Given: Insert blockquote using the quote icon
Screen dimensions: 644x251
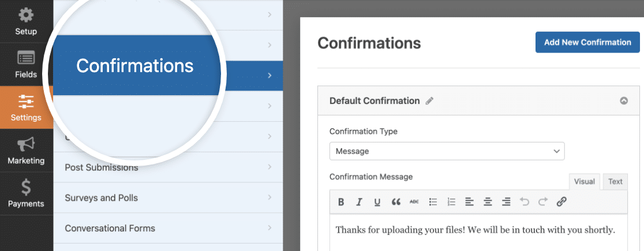Looking at the screenshot, I should tap(396, 202).
